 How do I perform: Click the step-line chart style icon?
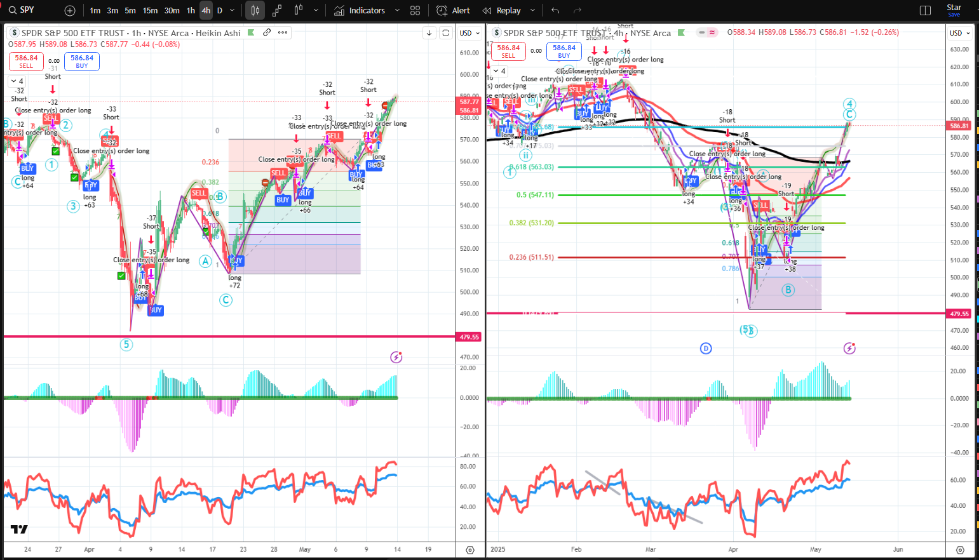(x=277, y=11)
